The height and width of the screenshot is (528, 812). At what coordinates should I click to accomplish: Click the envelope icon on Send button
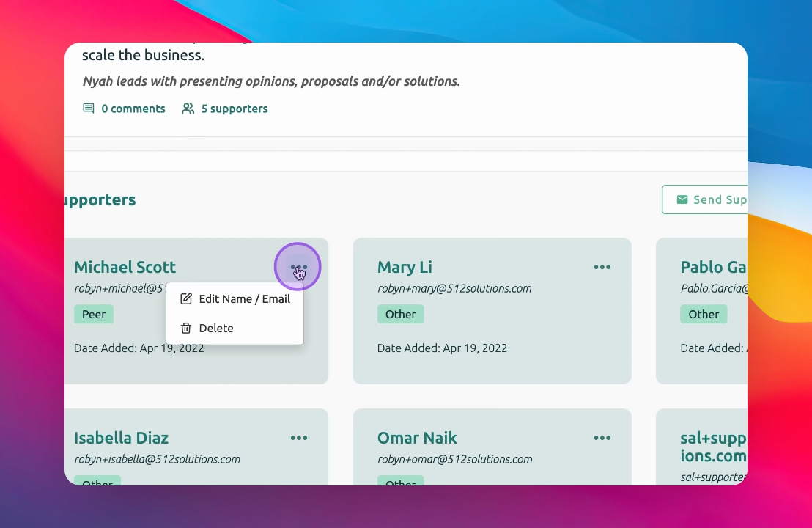pos(682,199)
